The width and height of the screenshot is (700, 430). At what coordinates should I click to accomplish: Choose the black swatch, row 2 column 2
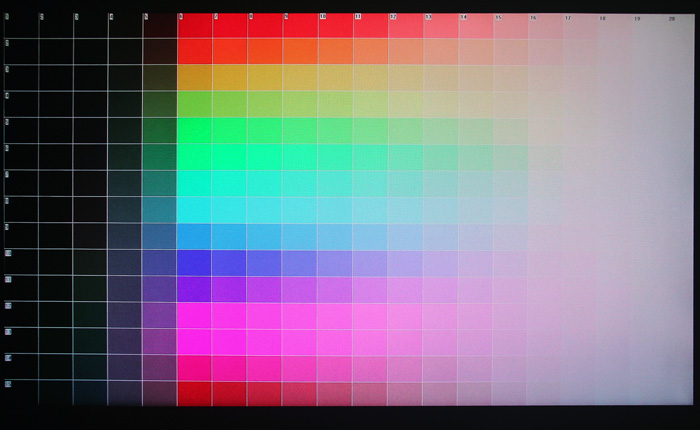point(55,51)
